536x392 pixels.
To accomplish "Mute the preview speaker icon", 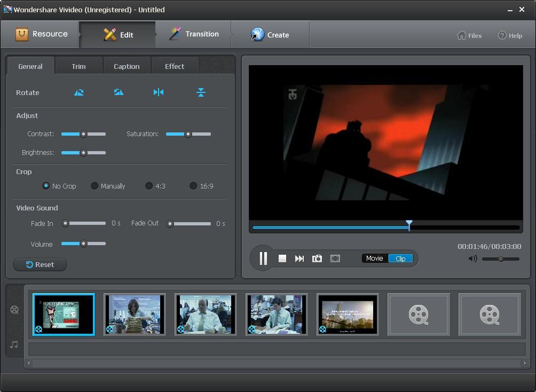I will click(x=473, y=258).
